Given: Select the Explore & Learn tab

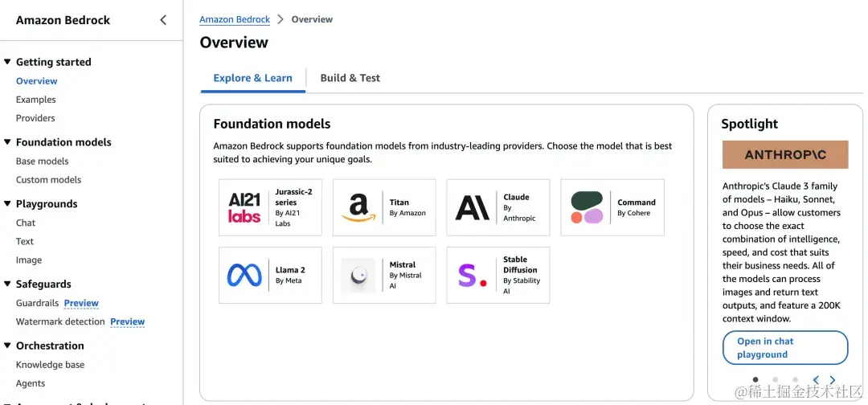Looking at the screenshot, I should [252, 78].
